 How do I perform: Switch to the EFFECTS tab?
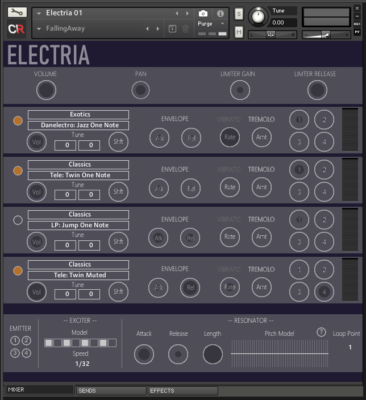pyautogui.click(x=182, y=391)
